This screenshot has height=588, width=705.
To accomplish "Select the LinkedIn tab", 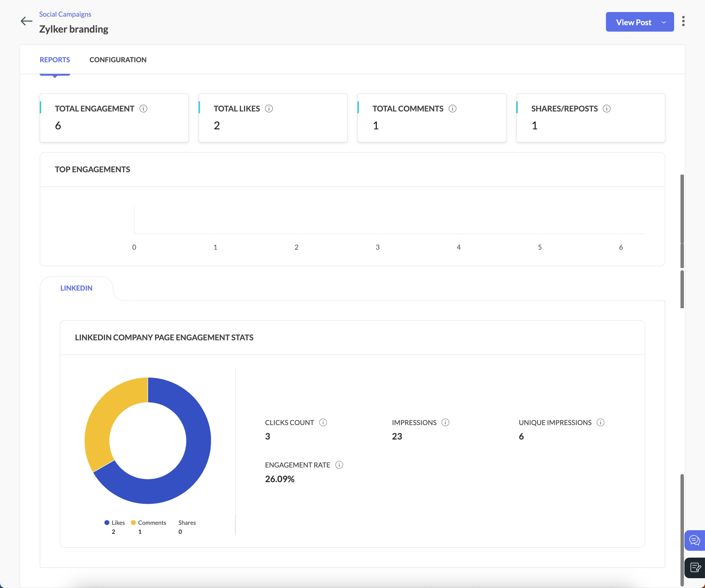I will point(76,288).
